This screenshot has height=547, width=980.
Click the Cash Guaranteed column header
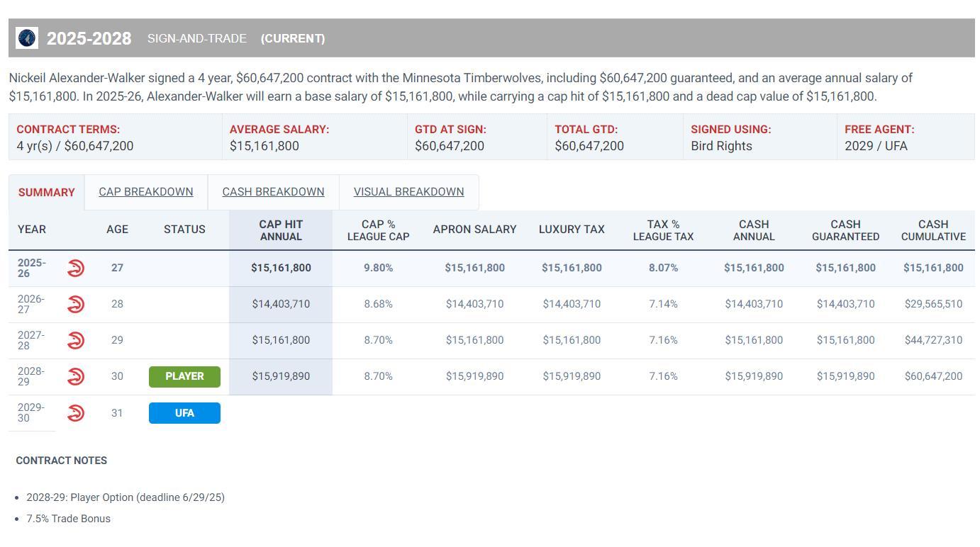(845, 230)
